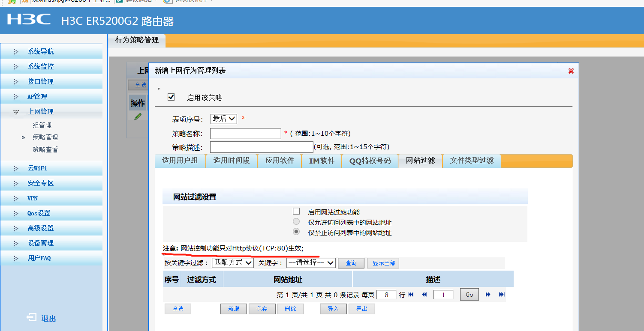
Task: Click the 查询 button
Action: 351,263
